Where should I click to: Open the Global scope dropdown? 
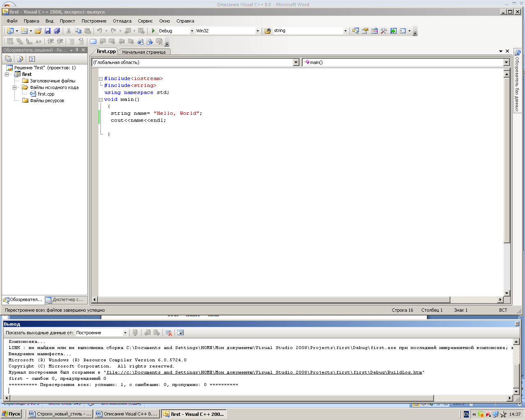pos(296,62)
